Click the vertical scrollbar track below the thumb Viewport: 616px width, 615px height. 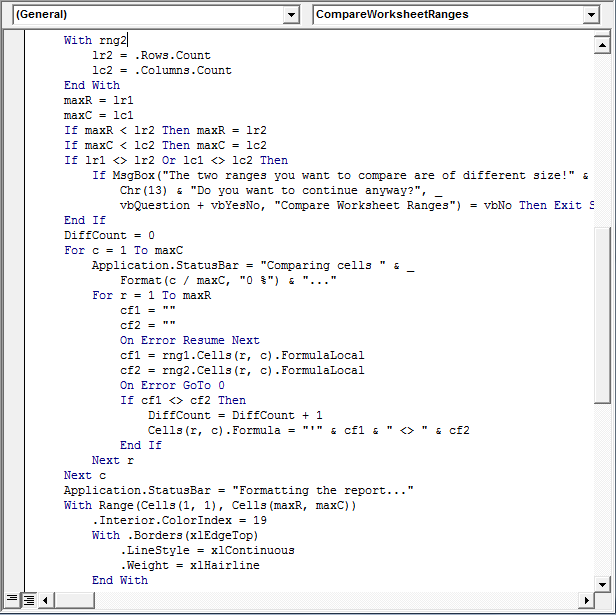[600, 490]
